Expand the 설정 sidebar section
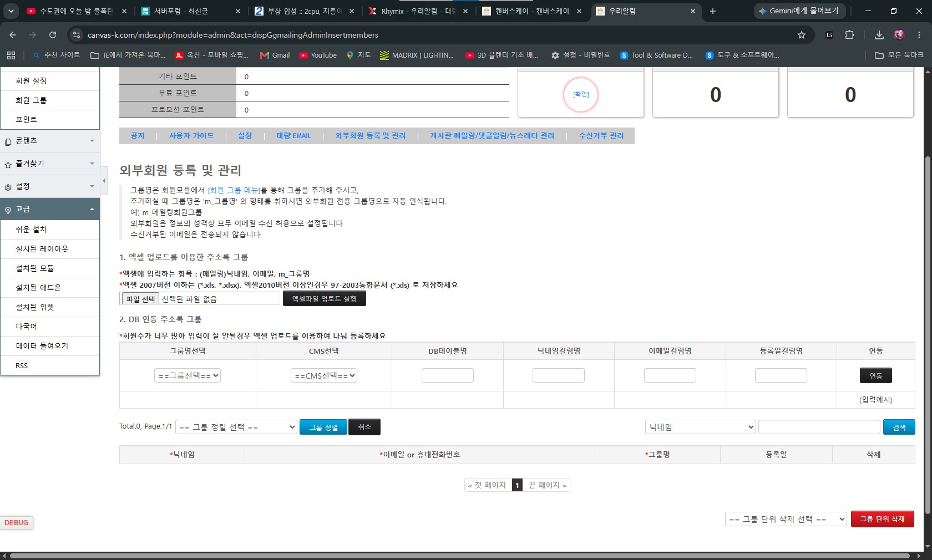Image resolution: width=932 pixels, height=560 pixels. pyautogui.click(x=50, y=186)
